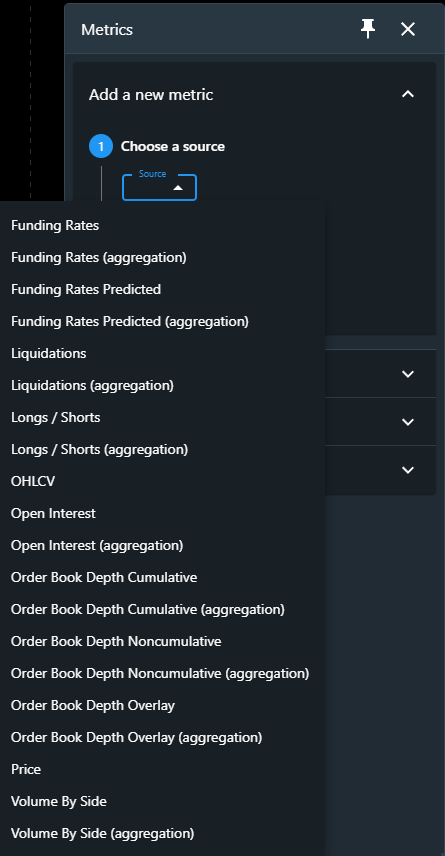Pin the Metrics panel
The width and height of the screenshot is (445, 856).
[x=368, y=29]
